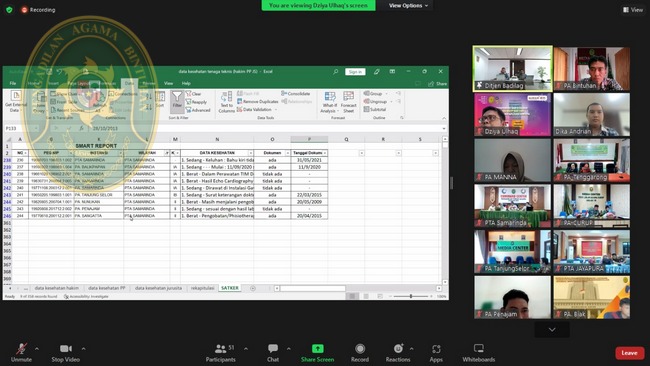Image resolution: width=650 pixels, height=366 pixels.
Task: Show more participant videos down arrow
Action: pyautogui.click(x=552, y=330)
